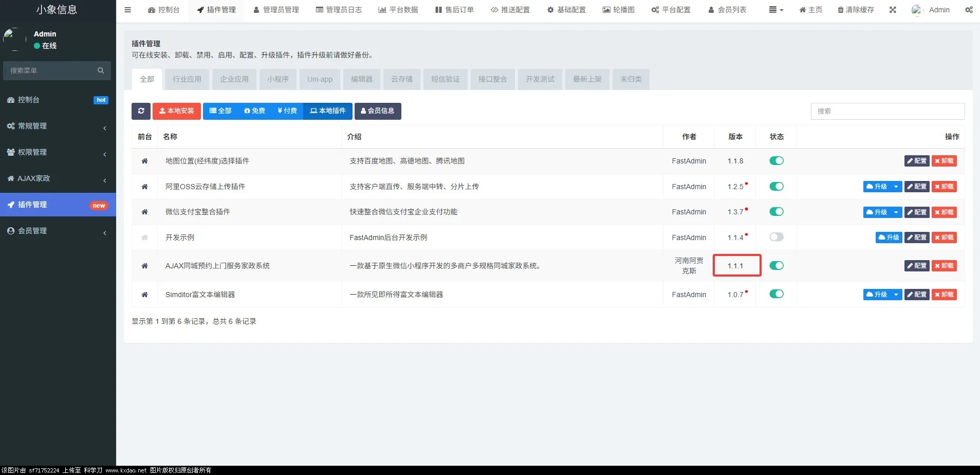Click the settings cogs icon at top-right corner
Image resolution: width=980 pixels, height=475 pixels.
pyautogui.click(x=969, y=10)
